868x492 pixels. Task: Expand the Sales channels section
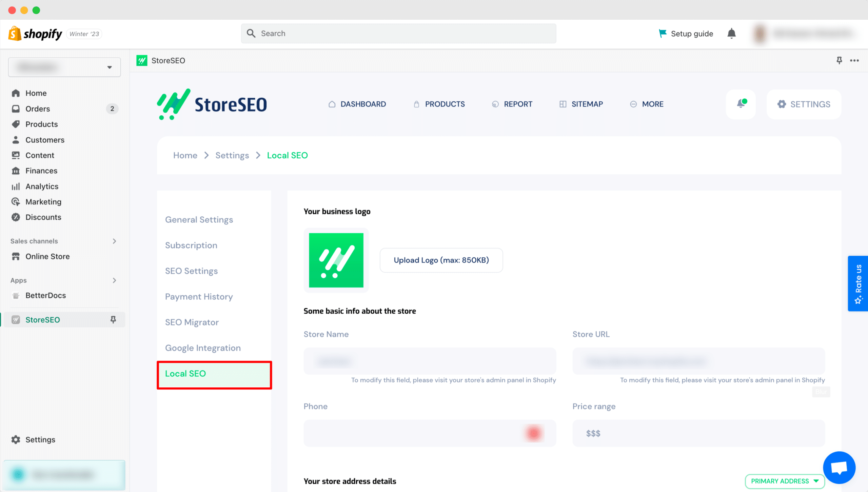[x=113, y=241]
